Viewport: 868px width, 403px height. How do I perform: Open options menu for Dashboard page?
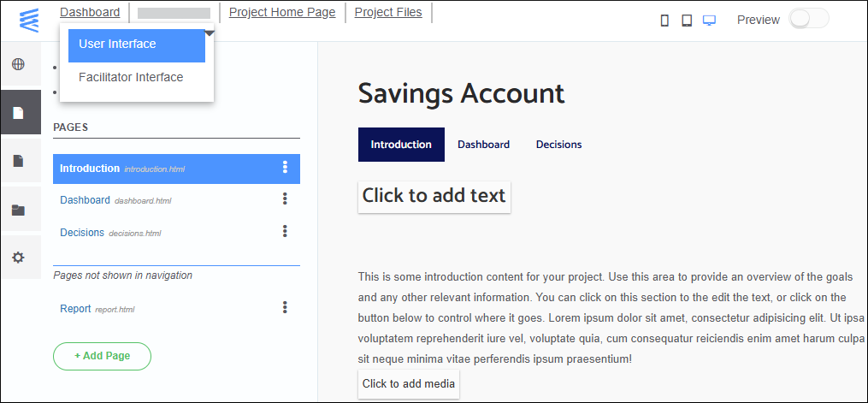click(285, 199)
